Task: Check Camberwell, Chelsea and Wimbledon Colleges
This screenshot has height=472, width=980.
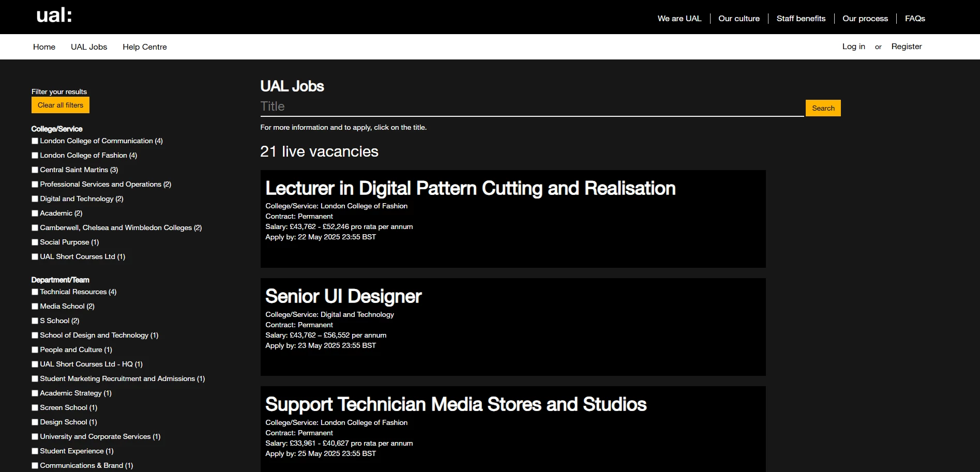Action: [35, 227]
